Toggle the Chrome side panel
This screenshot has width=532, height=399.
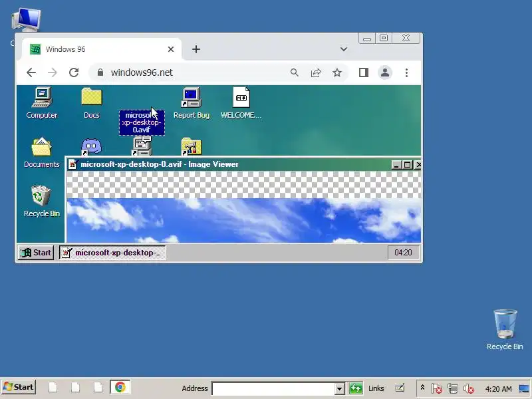tap(364, 72)
